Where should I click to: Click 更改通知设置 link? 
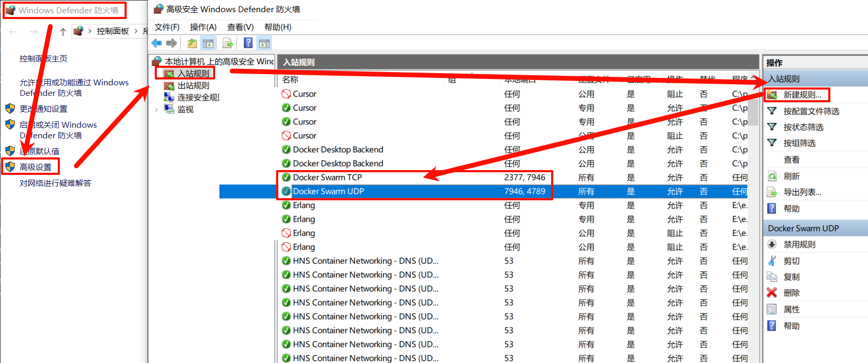point(43,109)
